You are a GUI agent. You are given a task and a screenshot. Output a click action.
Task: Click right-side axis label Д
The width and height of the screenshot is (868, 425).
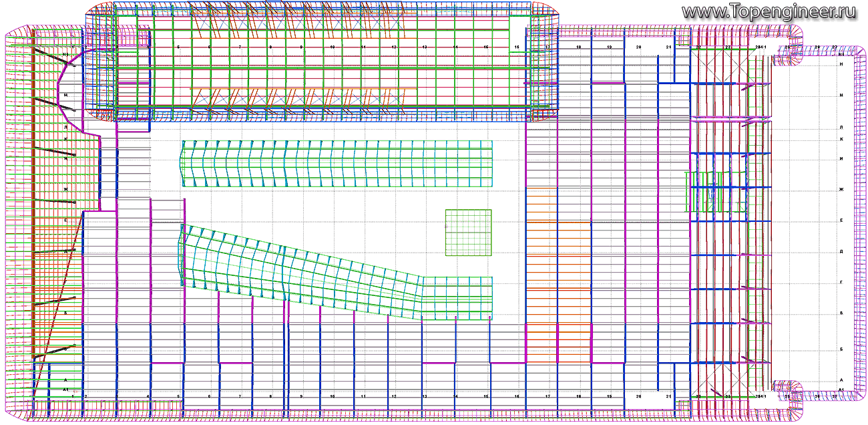[841, 252]
